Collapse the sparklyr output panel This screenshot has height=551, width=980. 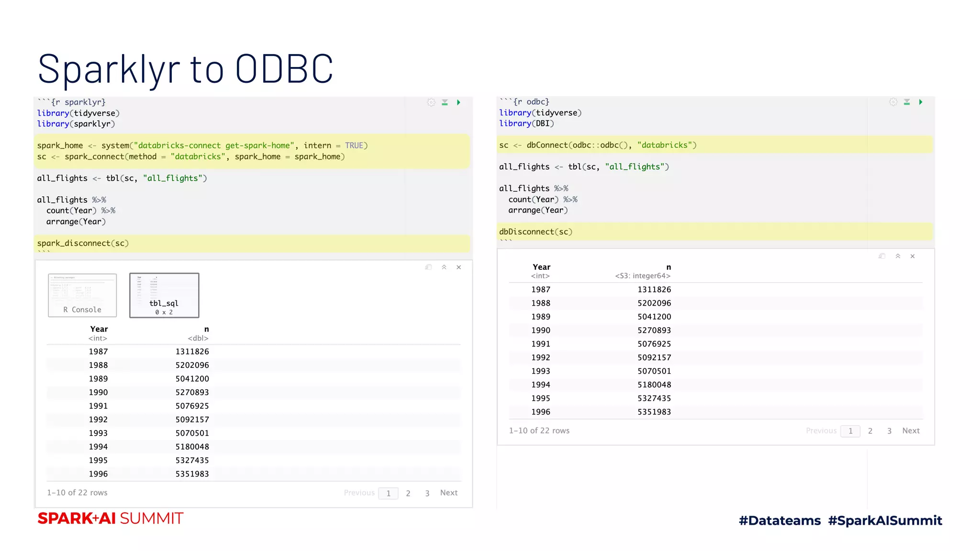pyautogui.click(x=444, y=267)
